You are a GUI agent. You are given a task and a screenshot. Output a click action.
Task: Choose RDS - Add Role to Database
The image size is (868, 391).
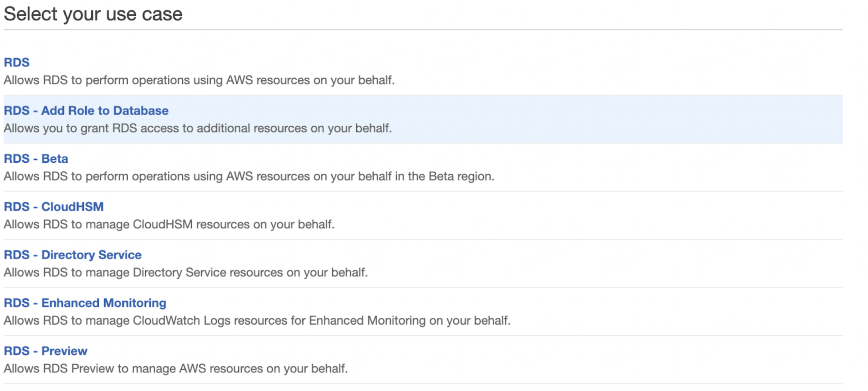(86, 111)
